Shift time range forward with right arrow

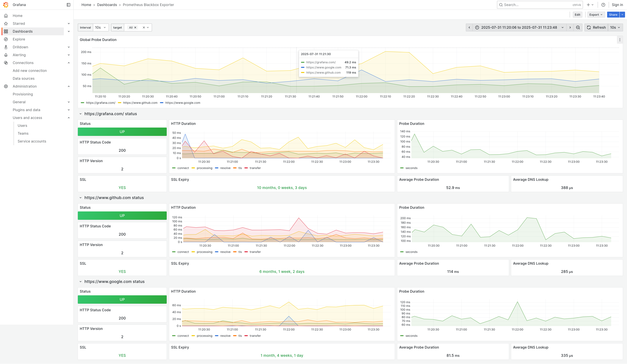tap(570, 28)
